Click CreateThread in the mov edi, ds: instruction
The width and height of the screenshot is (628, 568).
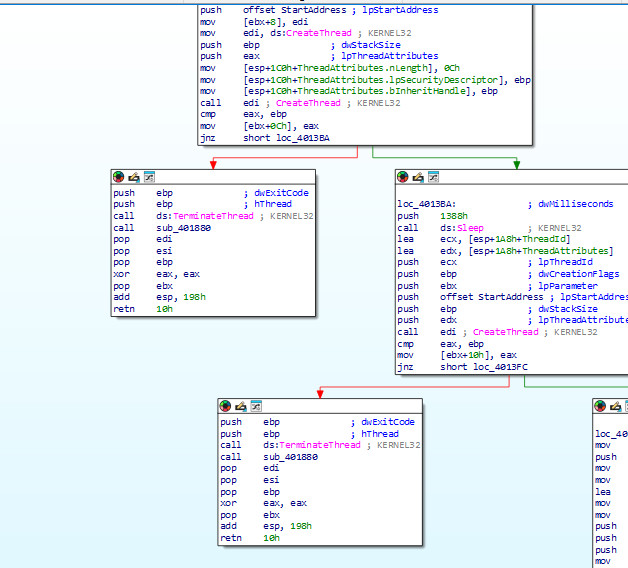pos(319,33)
